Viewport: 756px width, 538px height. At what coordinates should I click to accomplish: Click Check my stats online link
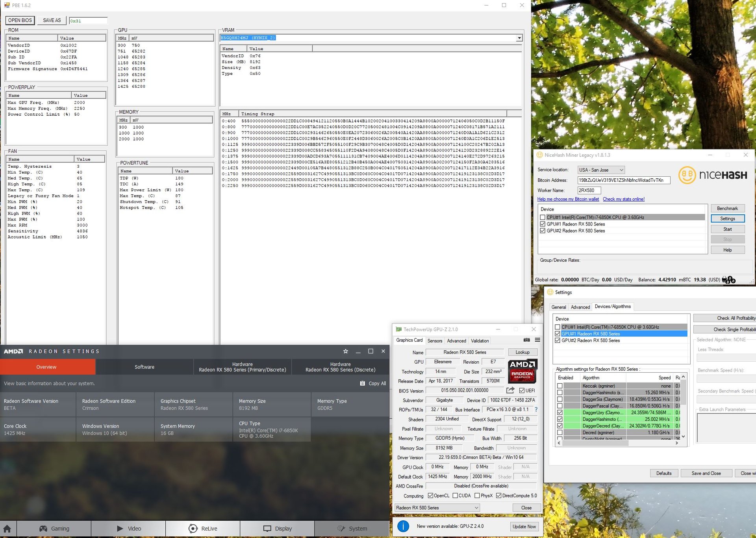[623, 199]
